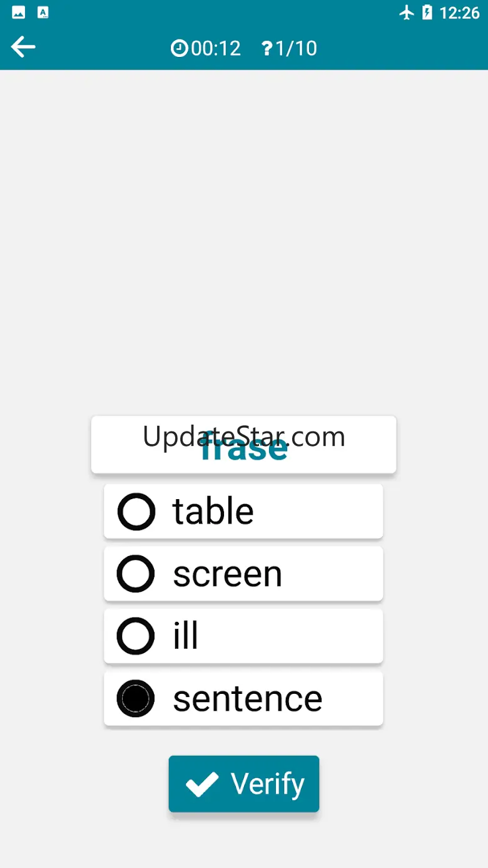The image size is (488, 868).
Task: Click the question mark counter icon
Action: (267, 48)
